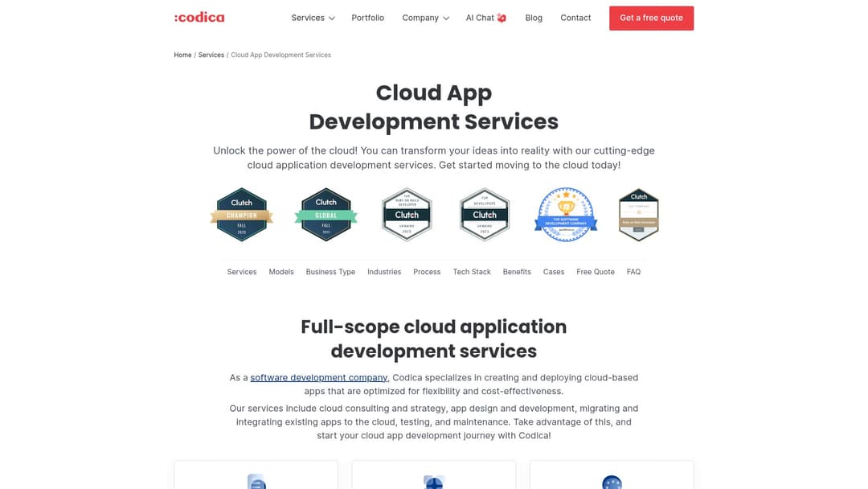The width and height of the screenshot is (868, 489).
Task: Jump to the Process section
Action: tap(427, 272)
